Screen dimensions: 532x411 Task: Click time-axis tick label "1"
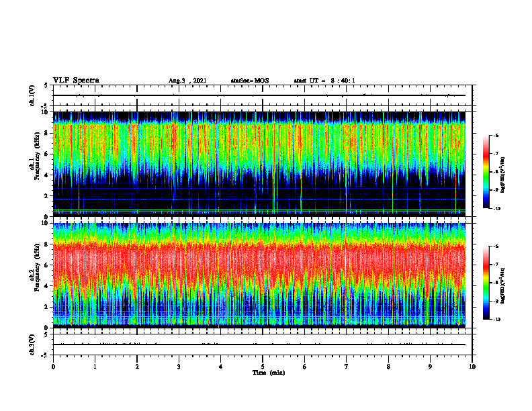95,367
